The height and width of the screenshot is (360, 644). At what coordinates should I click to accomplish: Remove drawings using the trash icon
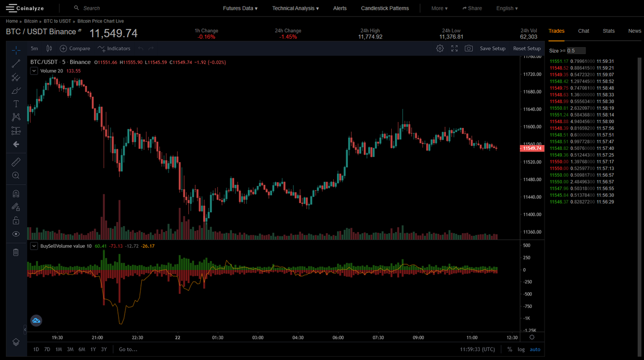pos(16,251)
